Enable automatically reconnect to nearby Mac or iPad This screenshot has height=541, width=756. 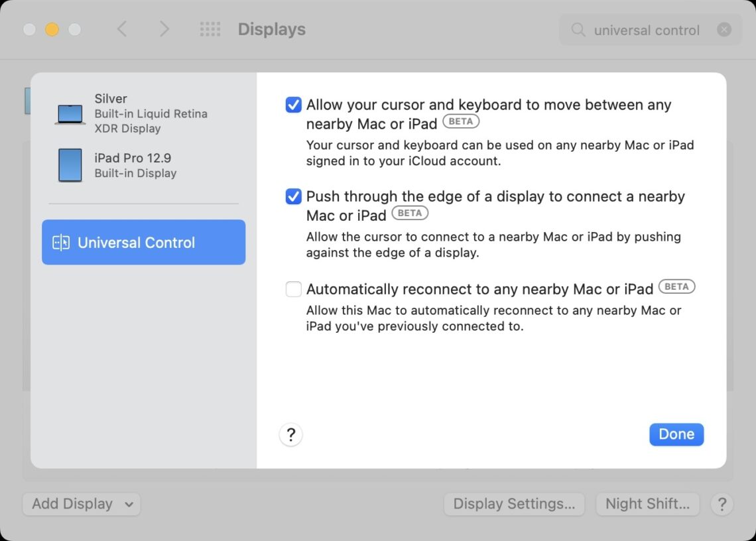[x=293, y=289]
